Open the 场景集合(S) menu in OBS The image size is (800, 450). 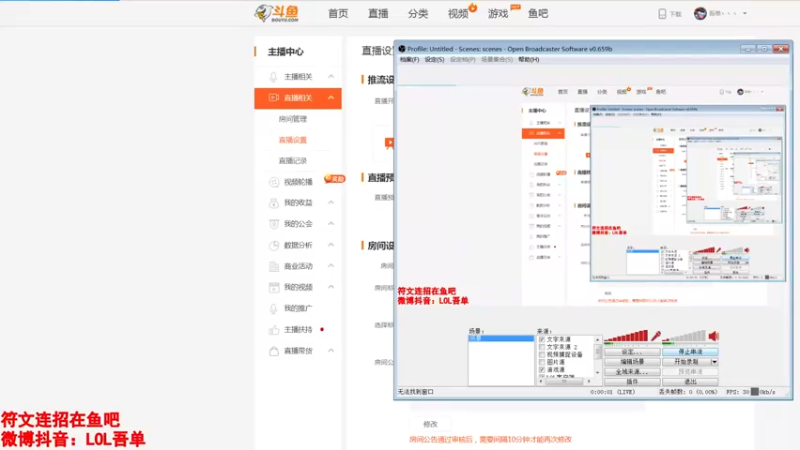coord(497,60)
